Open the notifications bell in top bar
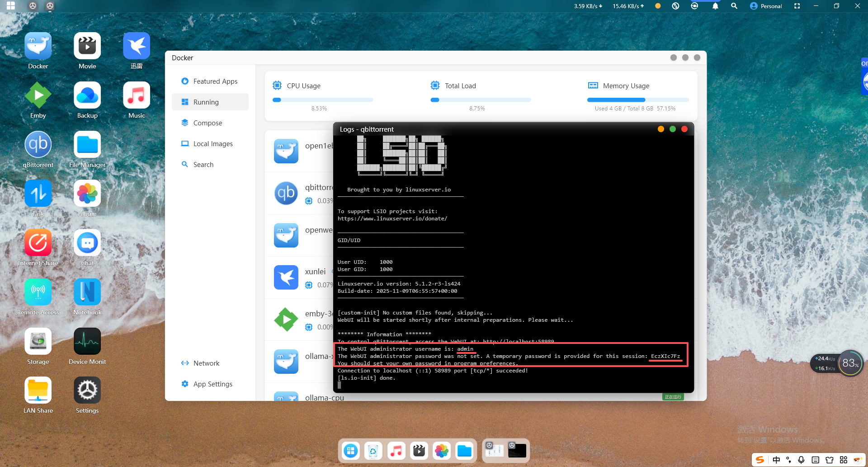 pyautogui.click(x=715, y=6)
